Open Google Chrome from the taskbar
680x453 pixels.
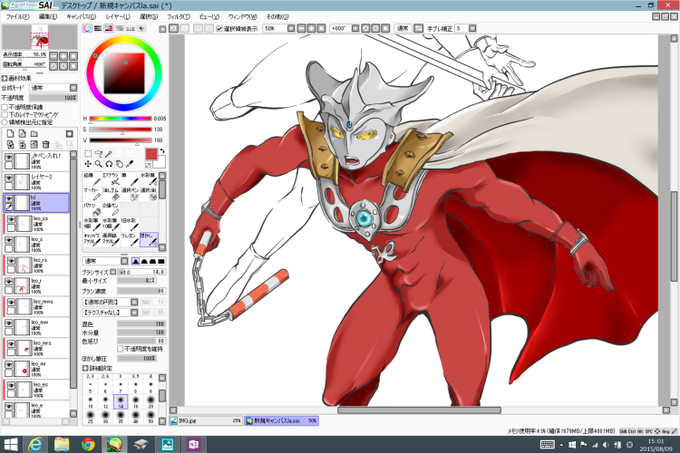[x=88, y=444]
